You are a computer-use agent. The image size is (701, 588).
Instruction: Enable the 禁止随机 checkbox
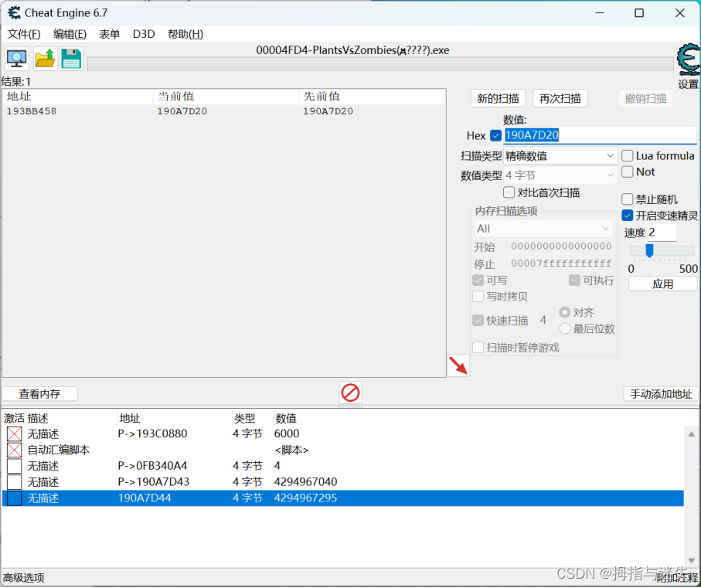(628, 199)
